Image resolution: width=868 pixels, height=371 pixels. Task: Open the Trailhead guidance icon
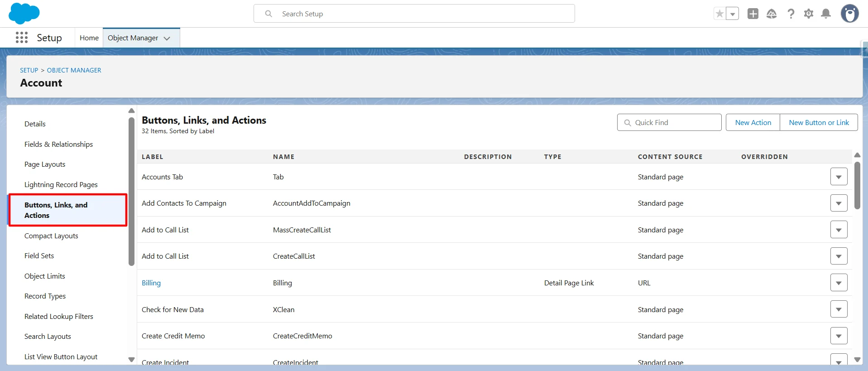point(772,14)
